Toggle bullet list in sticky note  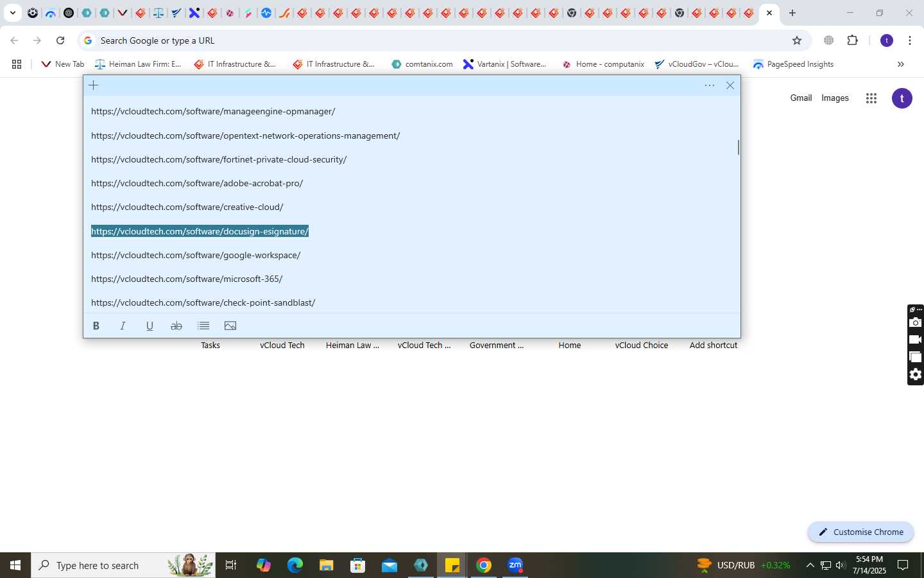tap(203, 326)
